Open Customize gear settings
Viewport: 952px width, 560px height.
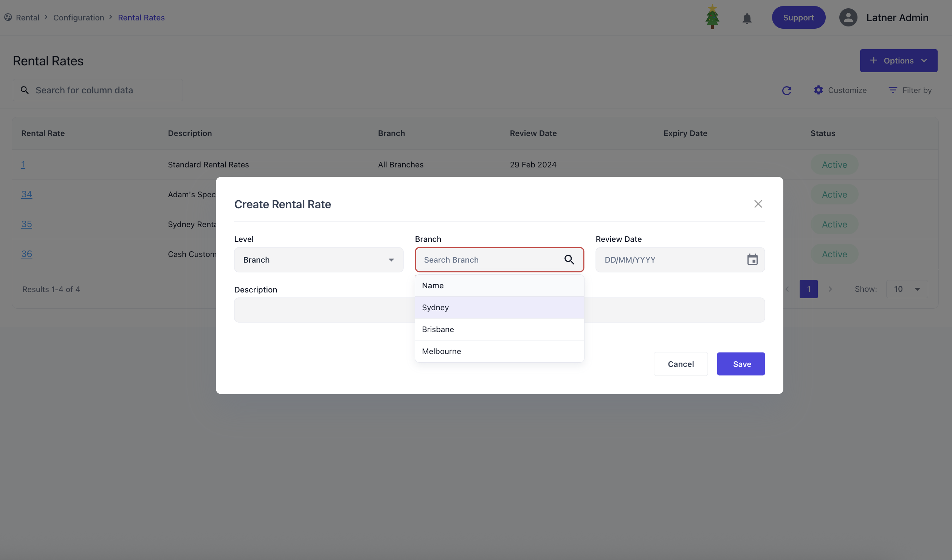(x=840, y=90)
